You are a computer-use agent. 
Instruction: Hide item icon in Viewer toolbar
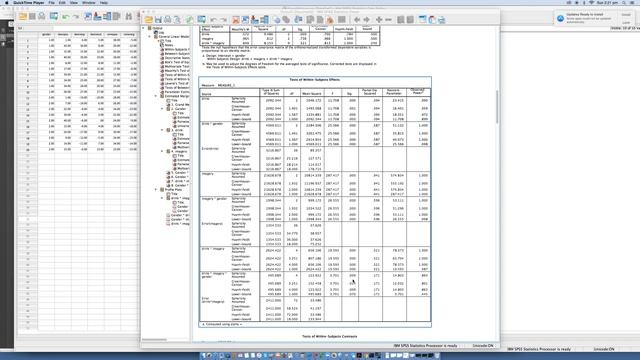[x=410, y=20]
